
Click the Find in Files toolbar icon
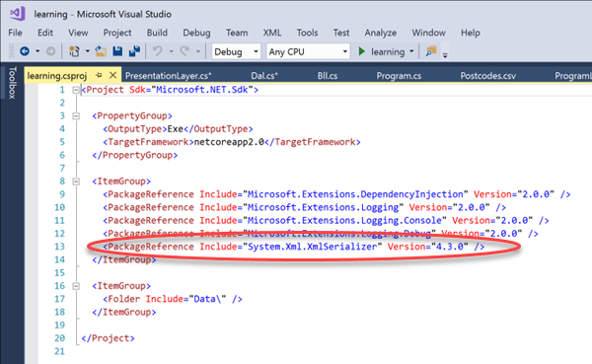coord(431,51)
